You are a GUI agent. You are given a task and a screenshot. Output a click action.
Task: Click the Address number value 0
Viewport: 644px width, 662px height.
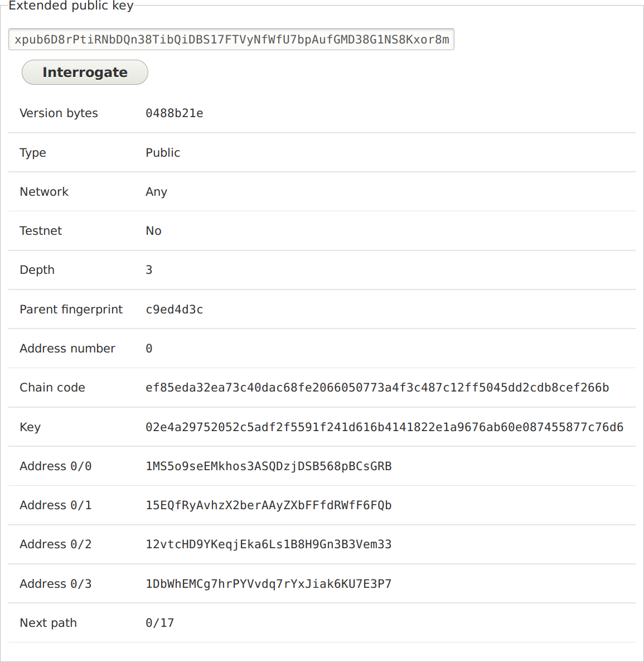pos(149,349)
